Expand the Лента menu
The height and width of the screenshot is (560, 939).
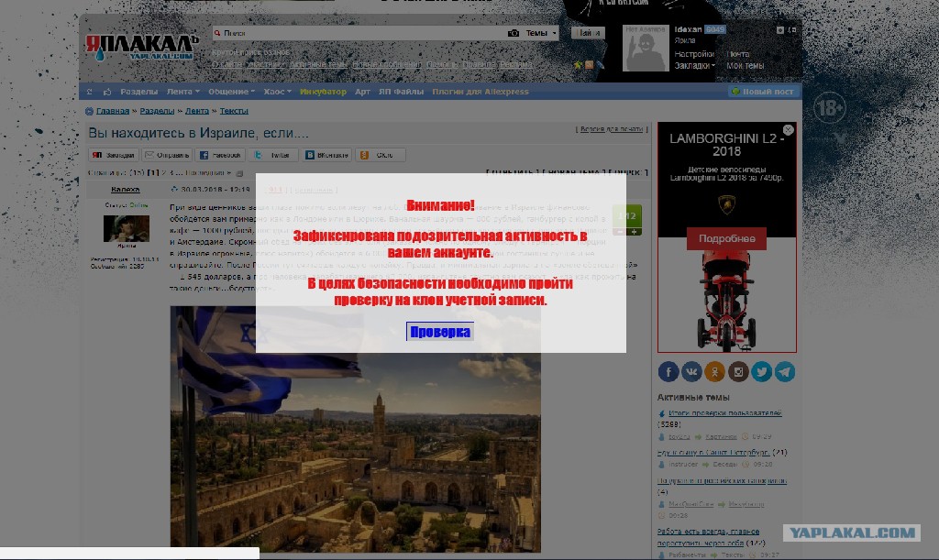click(182, 92)
